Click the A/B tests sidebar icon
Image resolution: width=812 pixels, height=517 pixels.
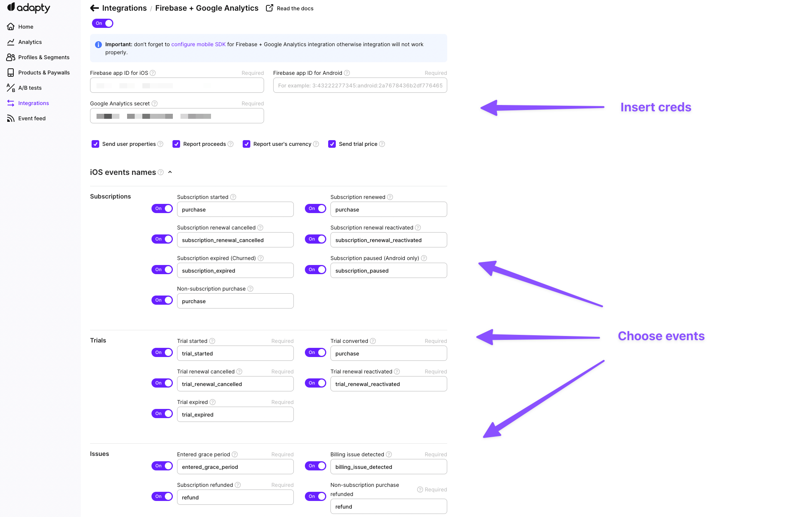pos(11,88)
